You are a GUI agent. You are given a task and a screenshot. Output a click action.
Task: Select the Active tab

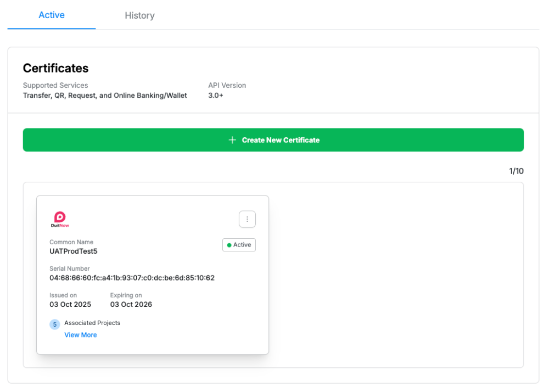click(x=52, y=15)
